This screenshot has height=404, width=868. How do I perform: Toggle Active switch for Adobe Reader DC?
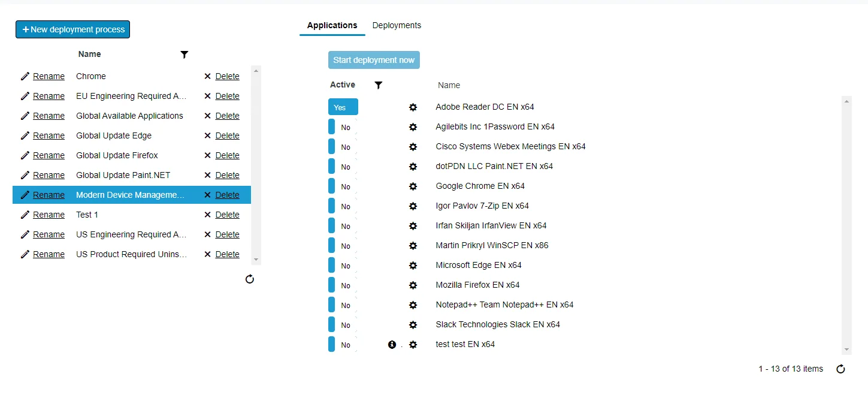click(x=343, y=107)
